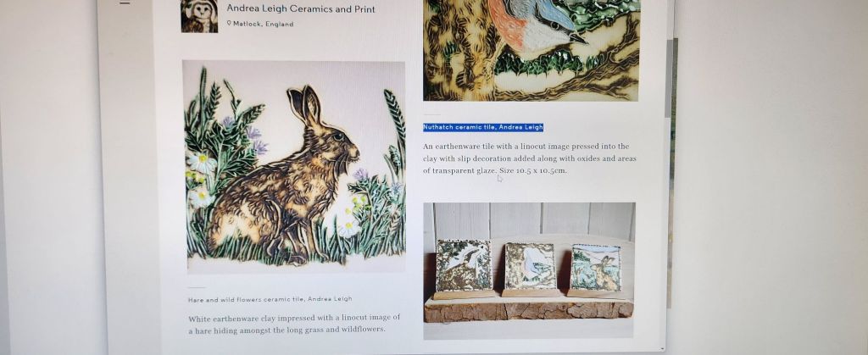Open the photo of three tiles on stands
868x355 pixels.
point(529,270)
